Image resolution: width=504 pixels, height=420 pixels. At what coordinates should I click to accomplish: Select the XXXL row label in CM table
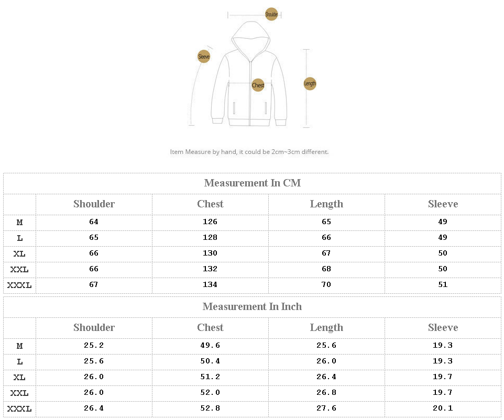pos(19,285)
